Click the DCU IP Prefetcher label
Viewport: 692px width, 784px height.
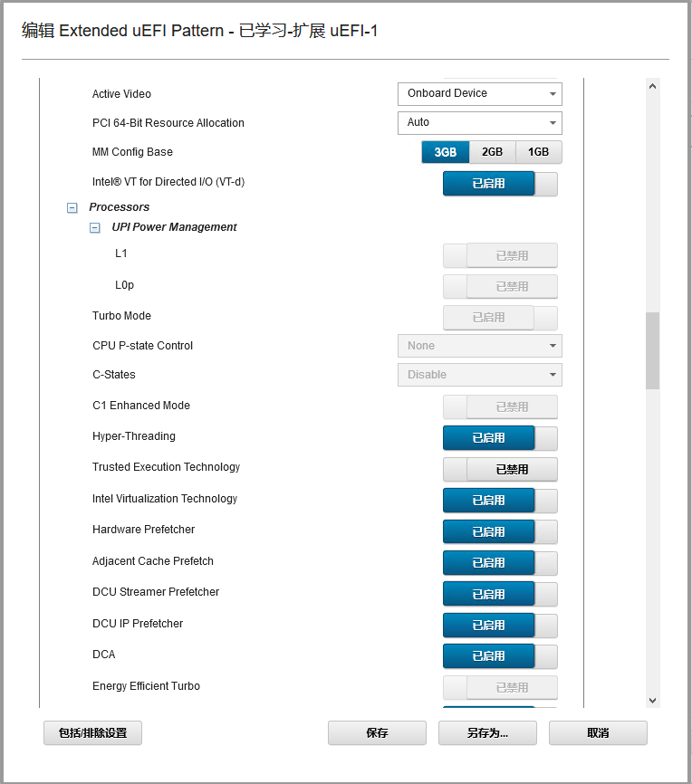click(x=138, y=624)
